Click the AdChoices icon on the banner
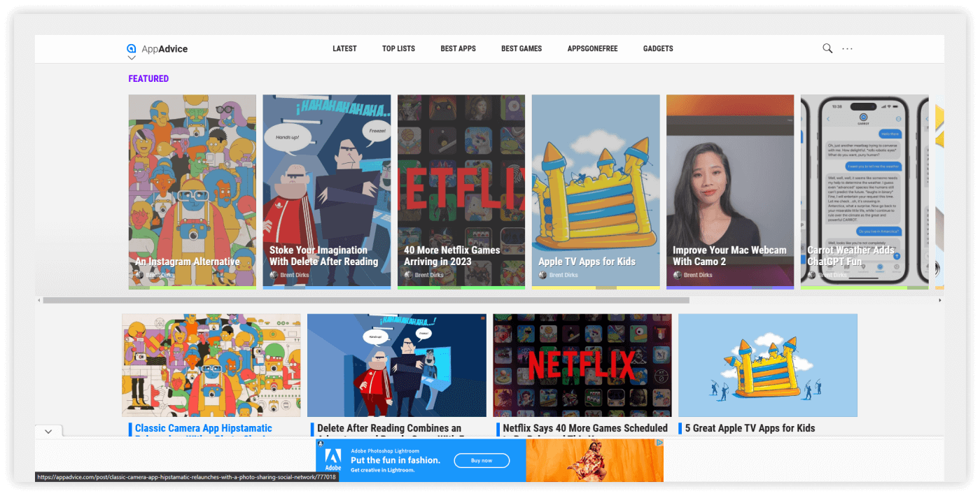 tap(659, 443)
